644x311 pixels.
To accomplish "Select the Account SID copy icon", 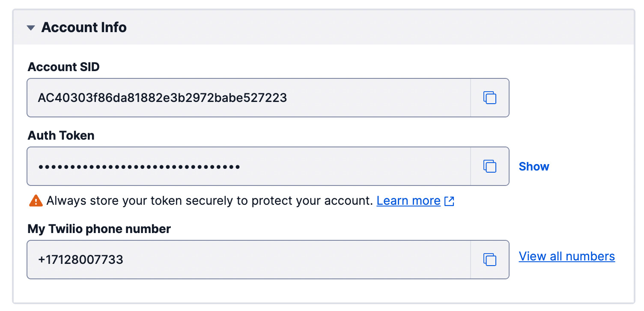I will click(x=489, y=98).
